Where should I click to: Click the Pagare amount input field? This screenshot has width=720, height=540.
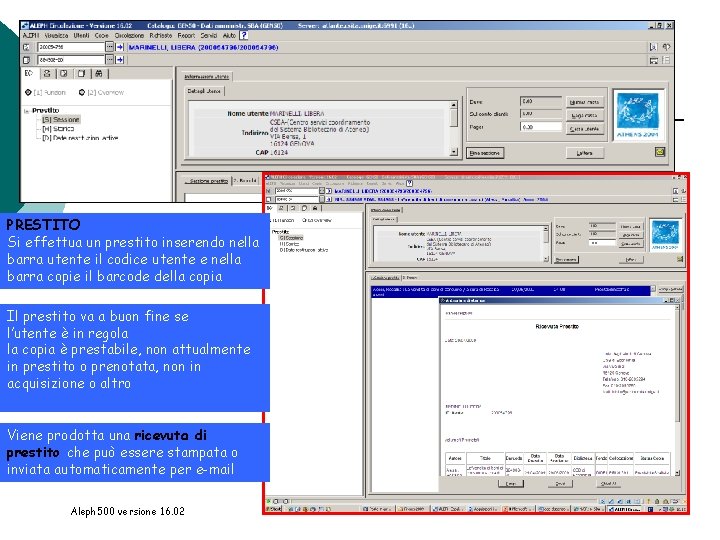tap(541, 127)
